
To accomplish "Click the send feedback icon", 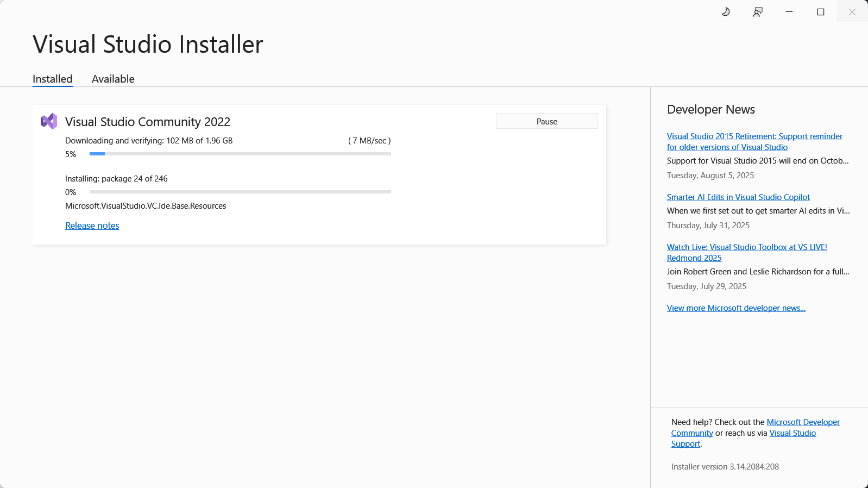I will pyautogui.click(x=758, y=12).
